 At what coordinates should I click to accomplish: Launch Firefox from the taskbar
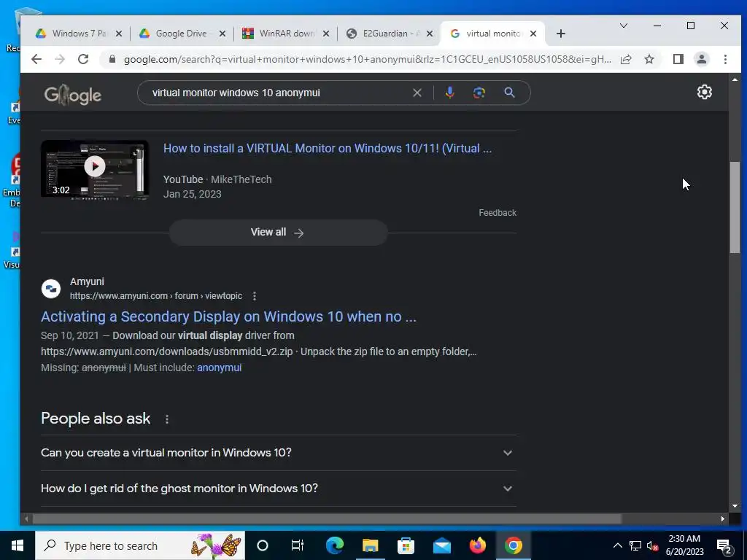(x=477, y=545)
